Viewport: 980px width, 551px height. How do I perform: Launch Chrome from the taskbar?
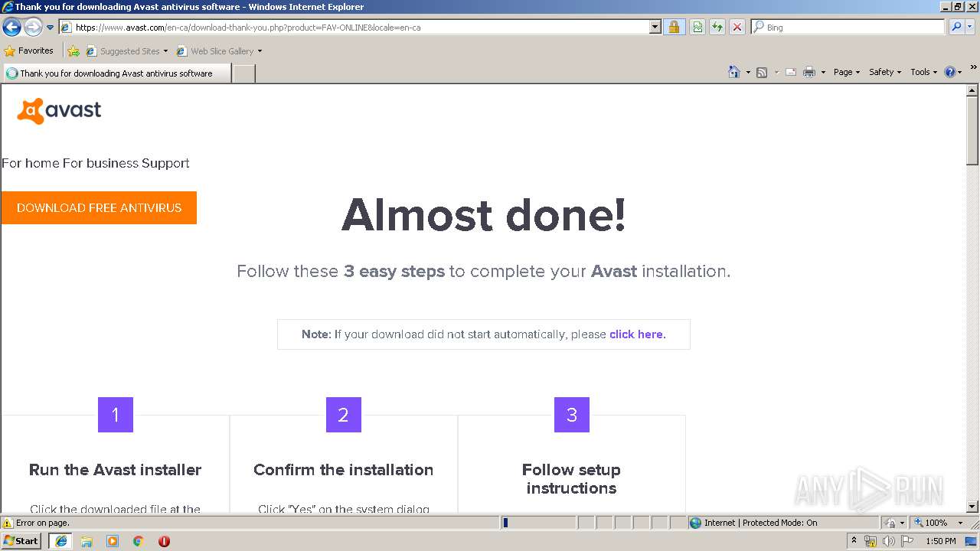[139, 541]
